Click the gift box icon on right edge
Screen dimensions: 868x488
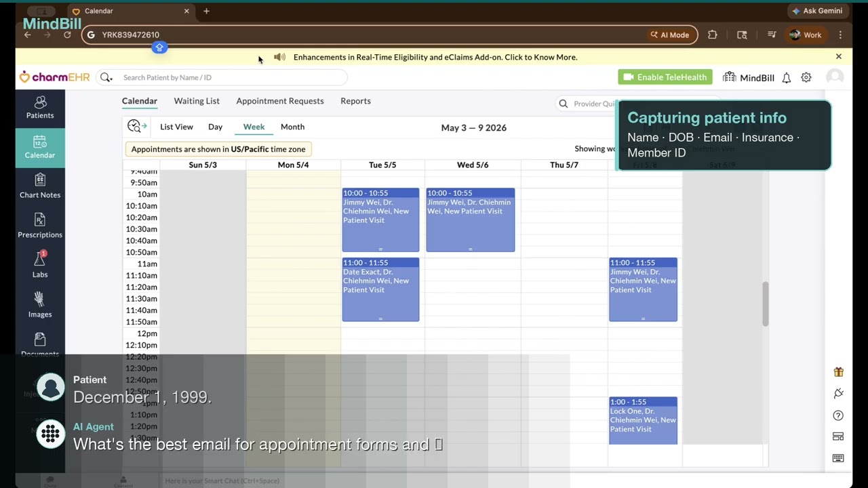[839, 372]
